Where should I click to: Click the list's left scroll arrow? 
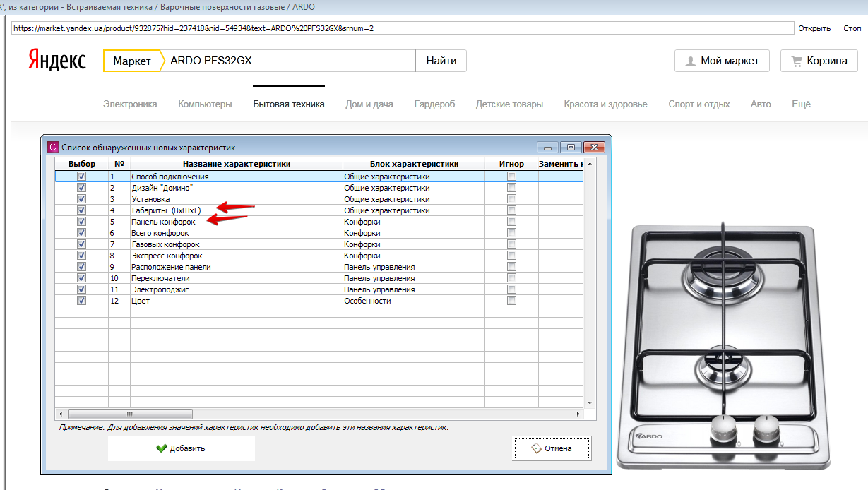61,414
